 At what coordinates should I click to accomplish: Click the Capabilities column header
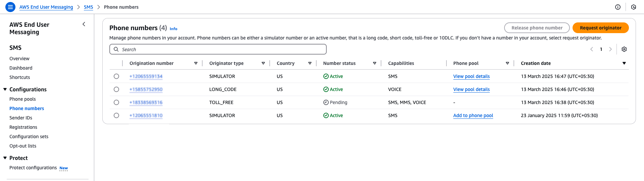(x=401, y=63)
